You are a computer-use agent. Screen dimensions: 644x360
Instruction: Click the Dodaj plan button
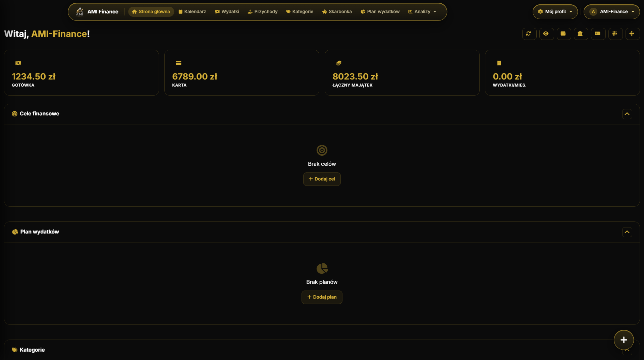click(322, 297)
